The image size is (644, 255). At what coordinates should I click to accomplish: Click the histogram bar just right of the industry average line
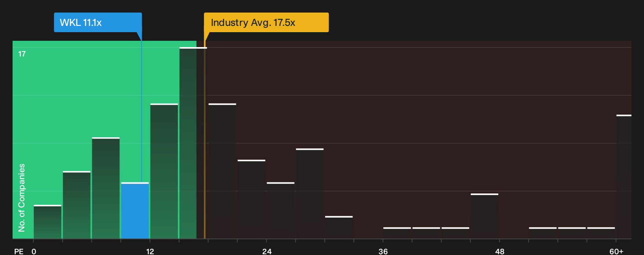click(x=222, y=171)
